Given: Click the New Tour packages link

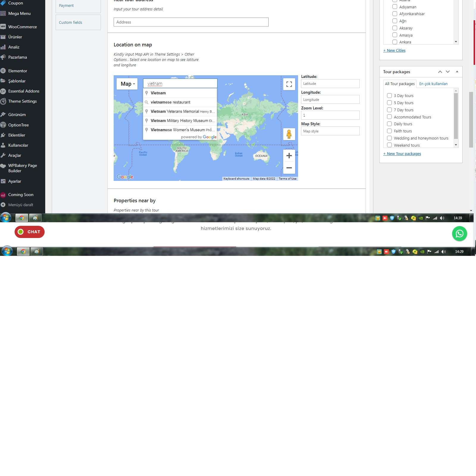Looking at the screenshot, I should (402, 154).
